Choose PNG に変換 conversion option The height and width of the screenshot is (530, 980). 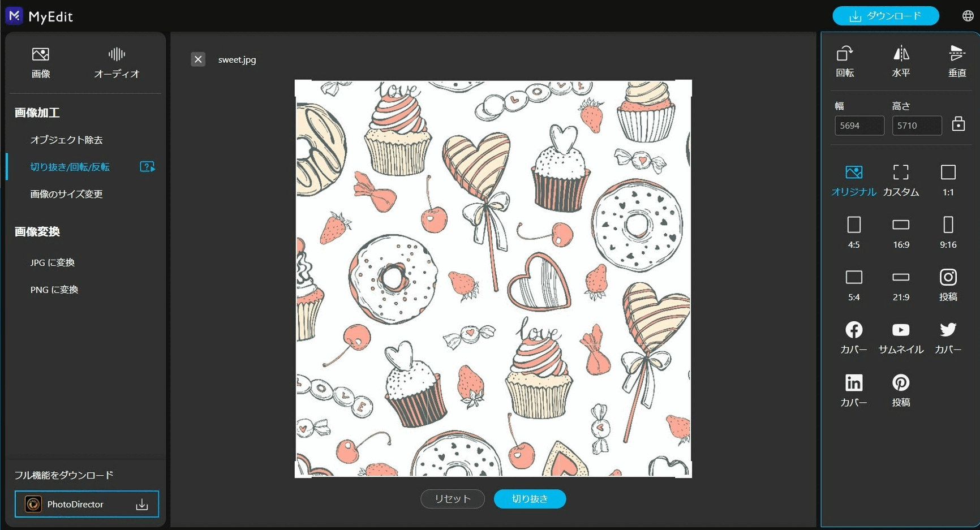[x=54, y=290]
